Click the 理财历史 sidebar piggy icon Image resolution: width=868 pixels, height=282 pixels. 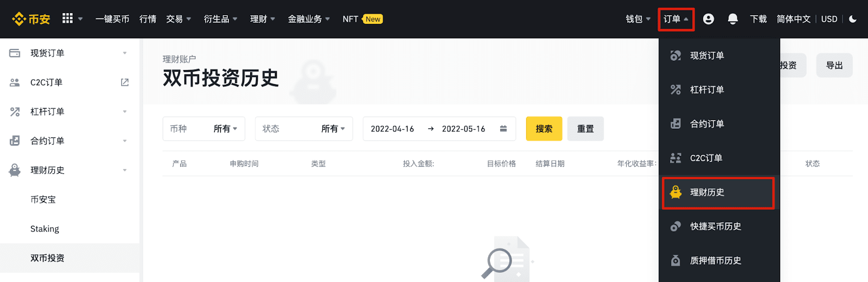15,171
